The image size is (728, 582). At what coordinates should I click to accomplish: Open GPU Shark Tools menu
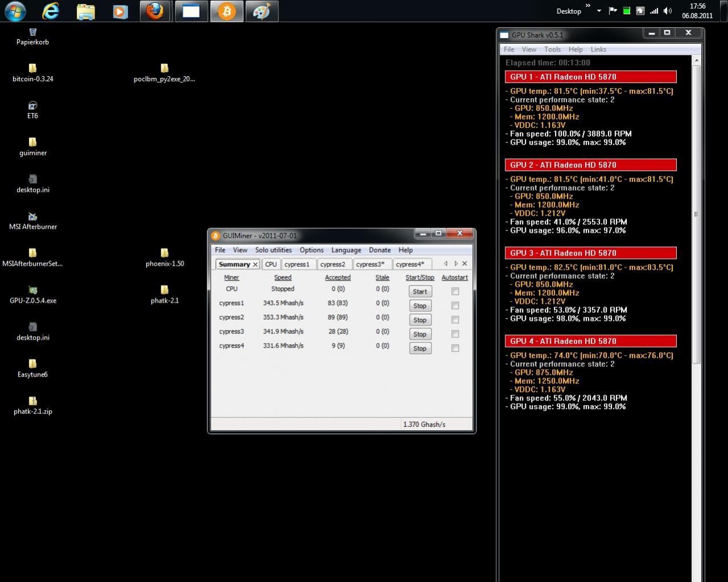click(552, 49)
